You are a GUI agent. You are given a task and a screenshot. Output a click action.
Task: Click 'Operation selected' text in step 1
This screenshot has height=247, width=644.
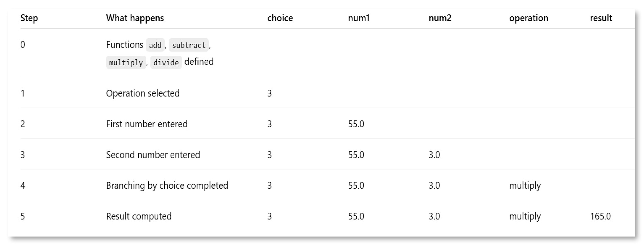point(143,93)
